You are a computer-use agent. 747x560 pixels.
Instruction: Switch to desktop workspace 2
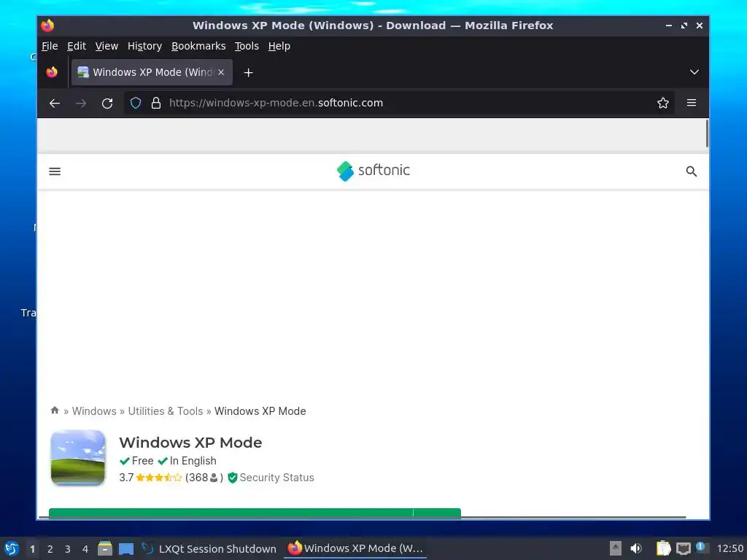[50, 549]
